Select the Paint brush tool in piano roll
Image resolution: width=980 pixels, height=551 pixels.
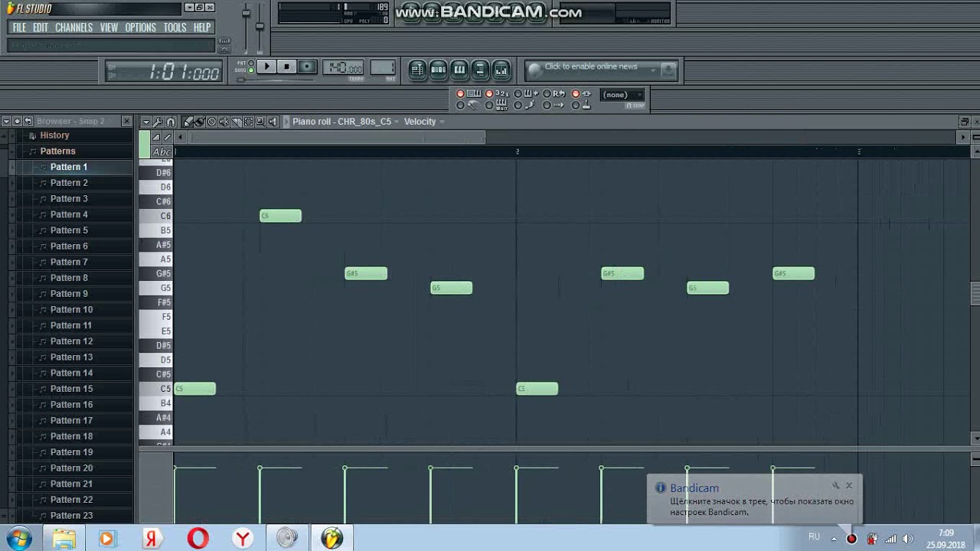coord(200,122)
